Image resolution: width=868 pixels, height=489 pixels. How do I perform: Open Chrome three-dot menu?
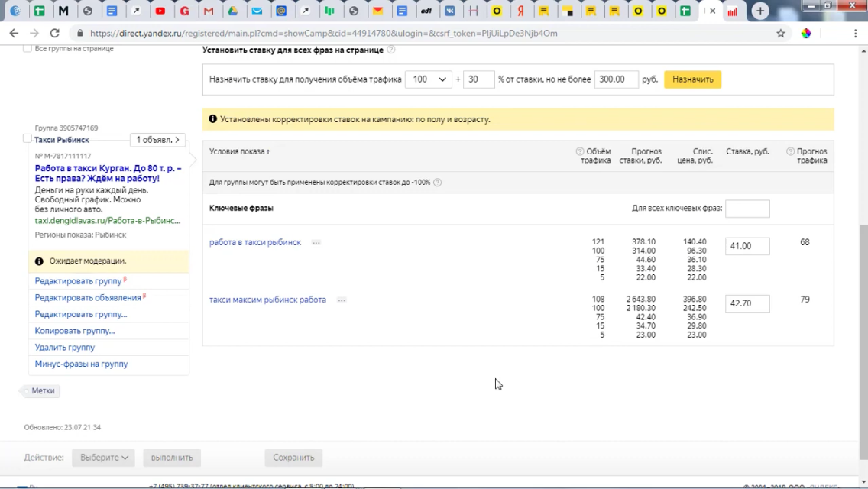(855, 33)
